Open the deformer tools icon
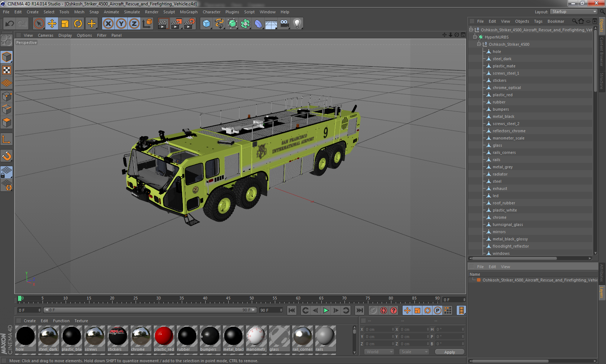 coord(258,24)
